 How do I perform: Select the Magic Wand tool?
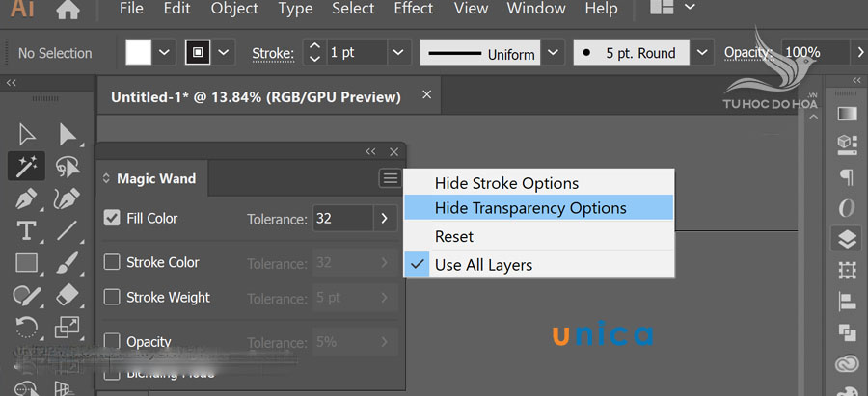pyautogui.click(x=26, y=166)
